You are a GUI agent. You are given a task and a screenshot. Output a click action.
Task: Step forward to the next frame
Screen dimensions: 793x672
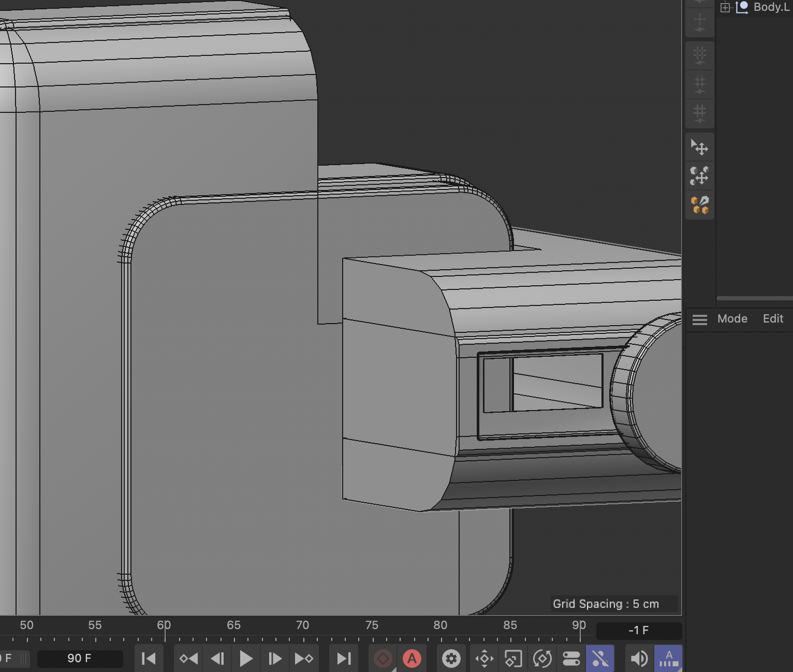pyautogui.click(x=274, y=659)
